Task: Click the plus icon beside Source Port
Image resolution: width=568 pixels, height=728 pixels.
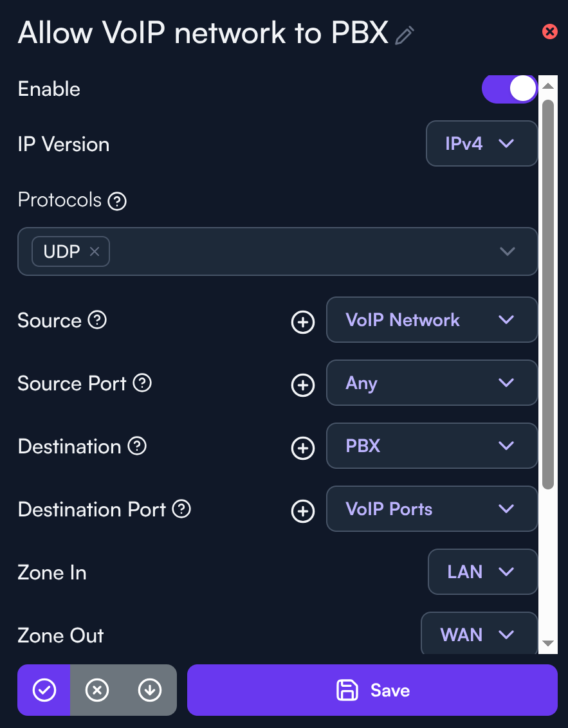Action: click(303, 385)
